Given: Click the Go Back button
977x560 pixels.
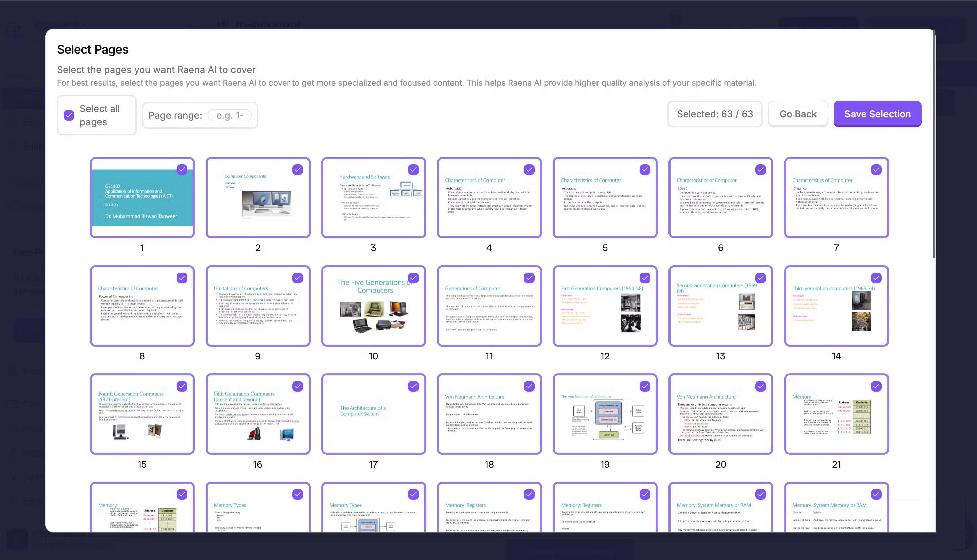Looking at the screenshot, I should click(x=798, y=114).
